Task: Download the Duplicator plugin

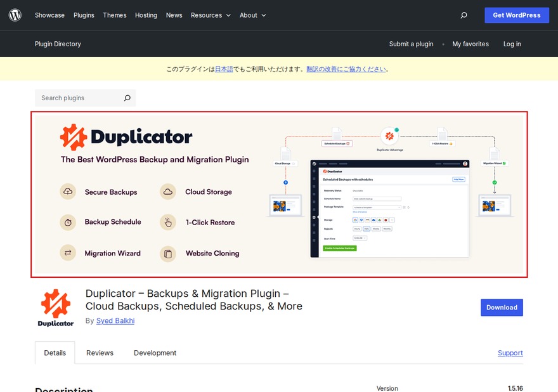Action: 502,307
